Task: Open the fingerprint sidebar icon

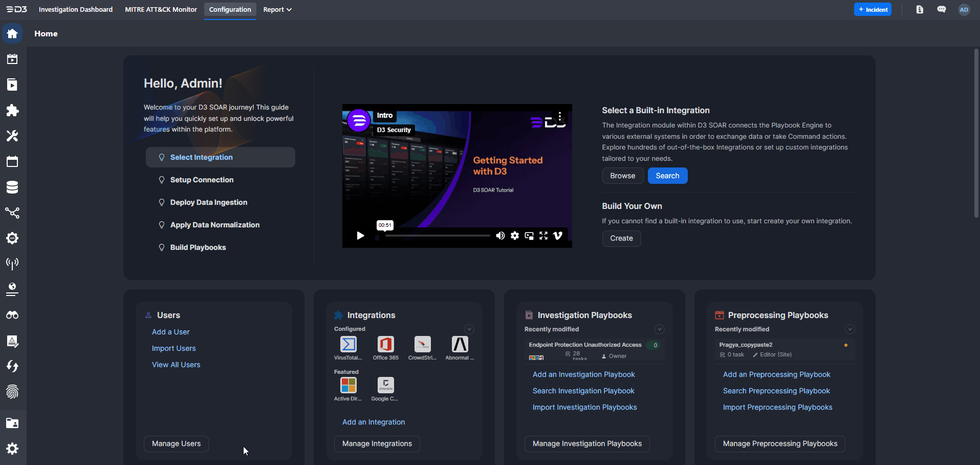Action: 12,392
